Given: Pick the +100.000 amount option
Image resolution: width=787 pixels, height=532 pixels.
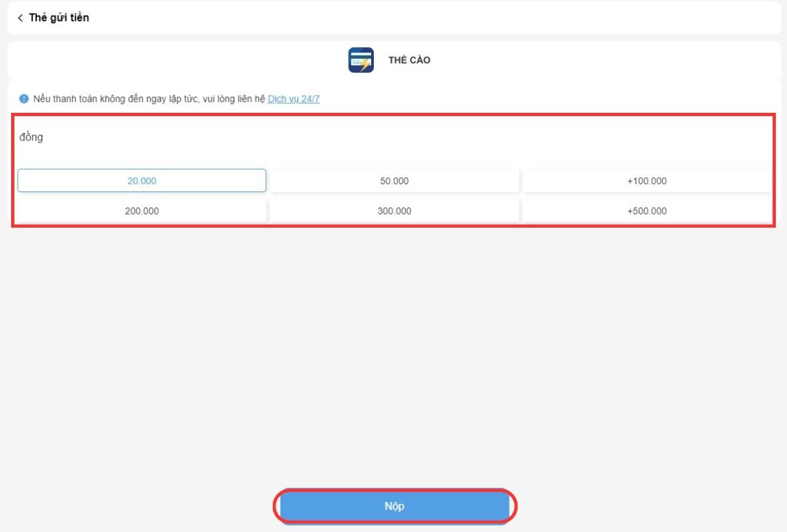Looking at the screenshot, I should (x=647, y=180).
